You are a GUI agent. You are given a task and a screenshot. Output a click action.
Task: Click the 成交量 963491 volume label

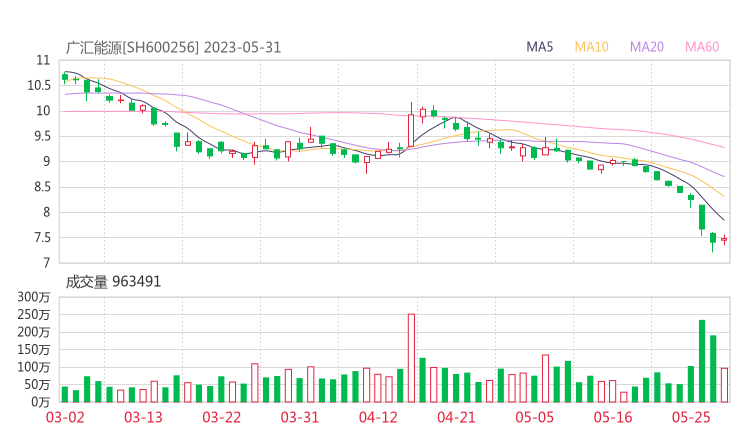pos(113,282)
